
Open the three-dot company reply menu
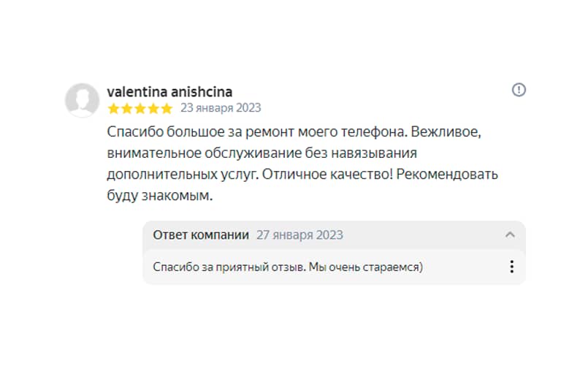click(511, 267)
